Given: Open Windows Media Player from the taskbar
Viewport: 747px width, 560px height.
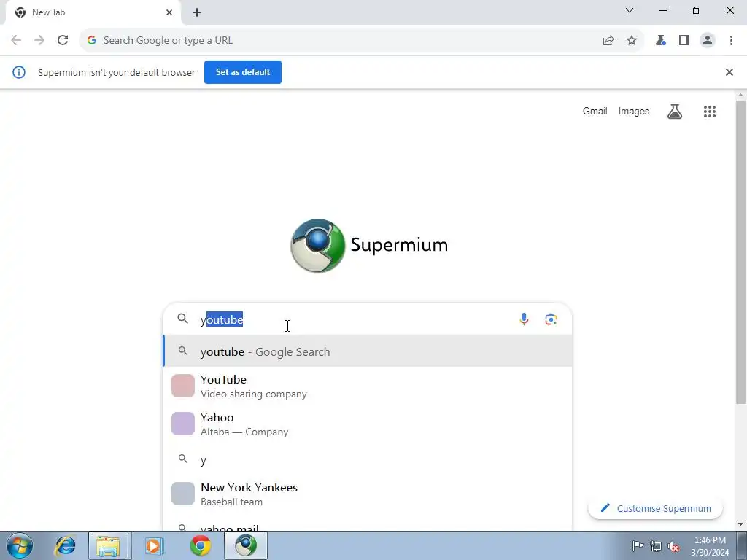Looking at the screenshot, I should pyautogui.click(x=154, y=545).
